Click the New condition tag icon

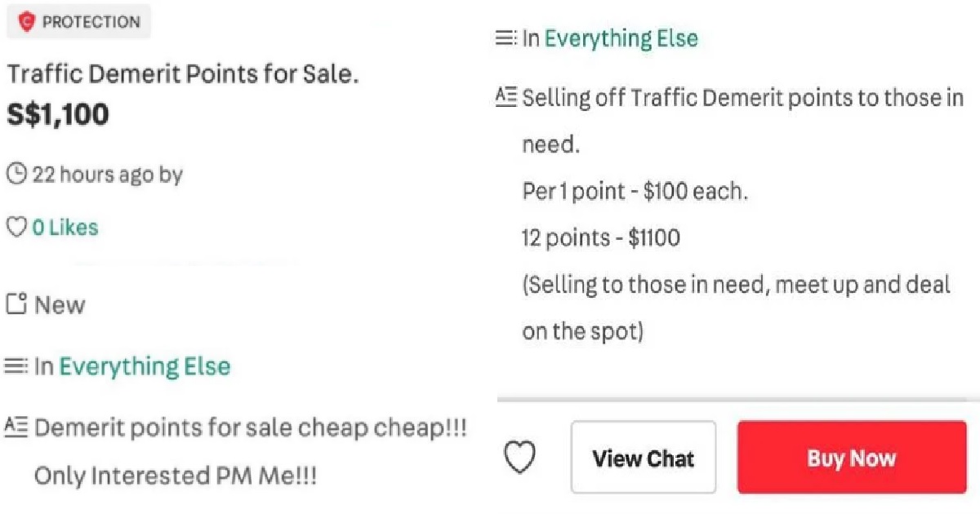click(x=16, y=305)
